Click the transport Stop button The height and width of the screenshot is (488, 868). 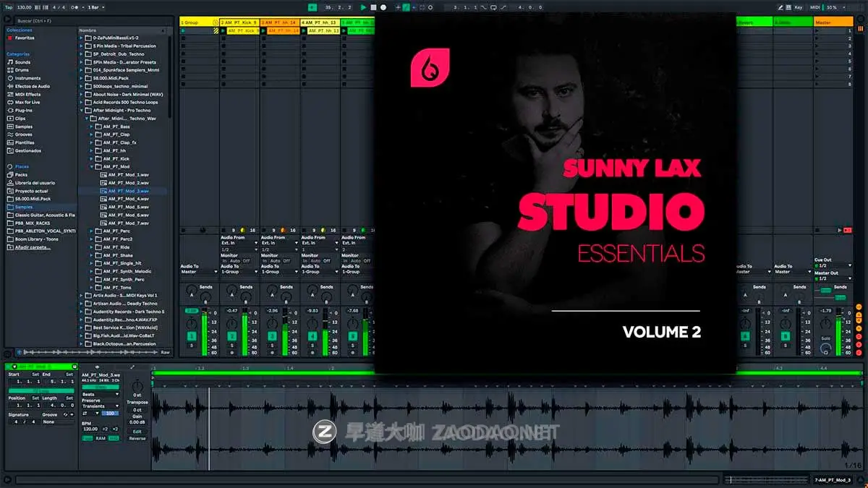point(374,7)
